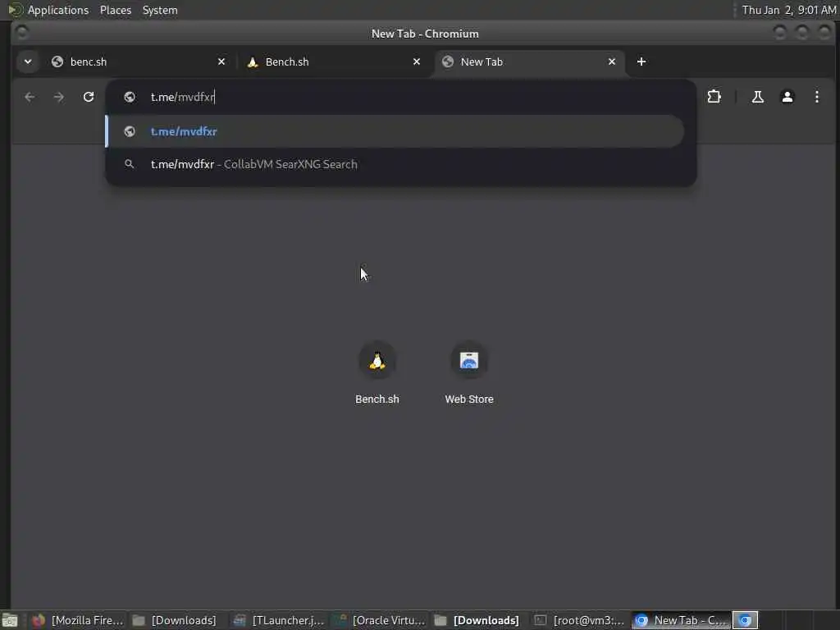Open the Places menu
This screenshot has width=840, height=630.
(x=116, y=10)
